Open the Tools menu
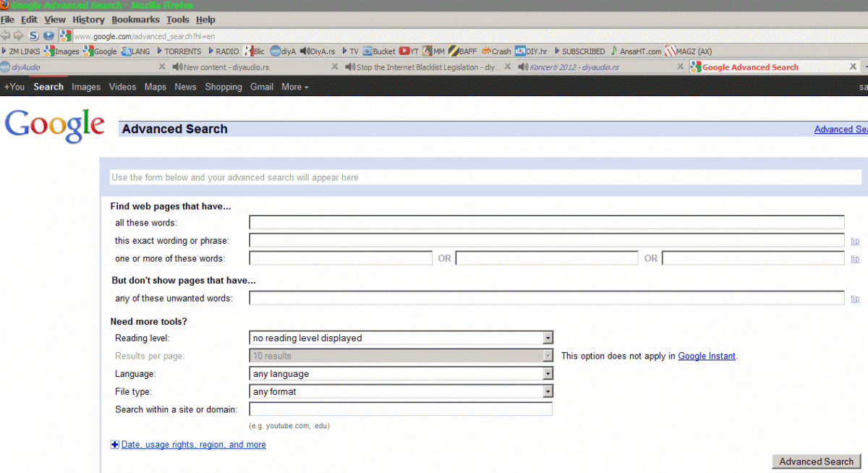This screenshot has width=868, height=473. click(x=178, y=20)
